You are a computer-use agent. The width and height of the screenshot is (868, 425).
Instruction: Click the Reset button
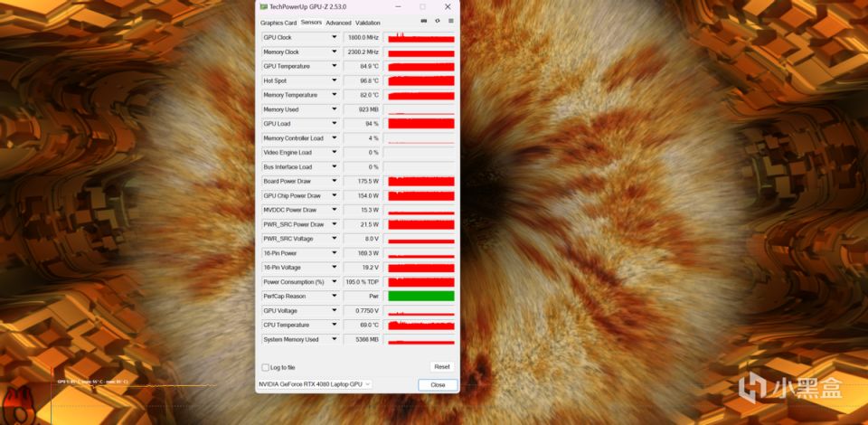[x=442, y=367]
